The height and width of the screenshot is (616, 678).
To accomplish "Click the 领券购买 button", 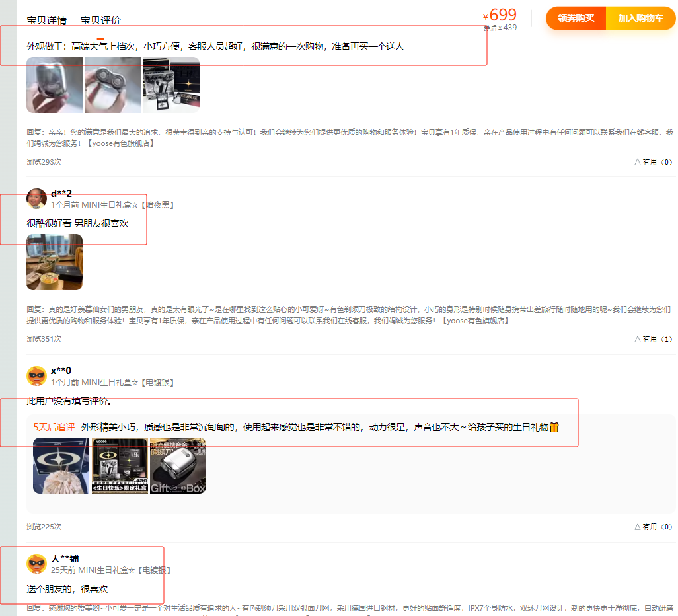I will click(x=576, y=18).
